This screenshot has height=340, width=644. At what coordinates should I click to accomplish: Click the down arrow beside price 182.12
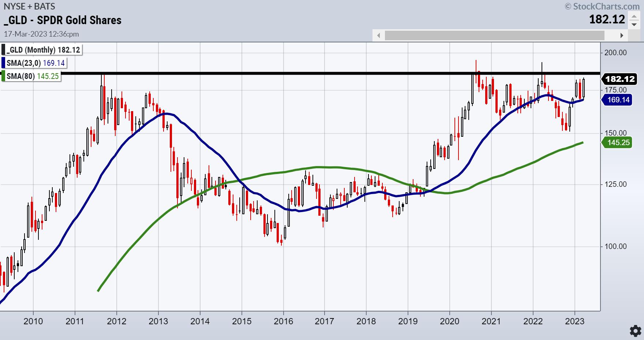(634, 24)
